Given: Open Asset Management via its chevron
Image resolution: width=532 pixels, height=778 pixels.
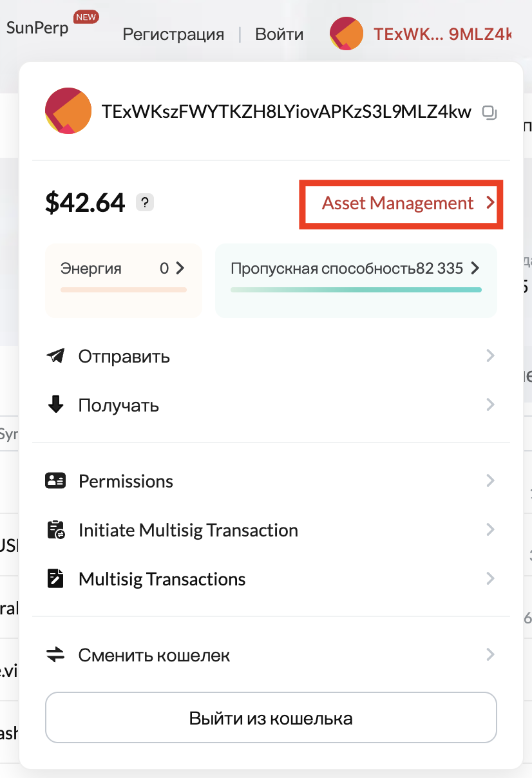Looking at the screenshot, I should point(490,204).
